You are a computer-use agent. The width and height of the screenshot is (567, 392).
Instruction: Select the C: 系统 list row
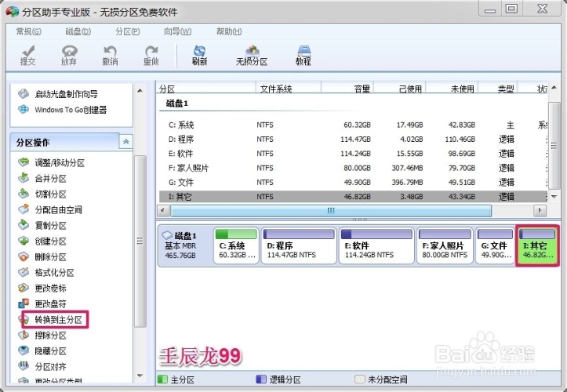[353, 125]
